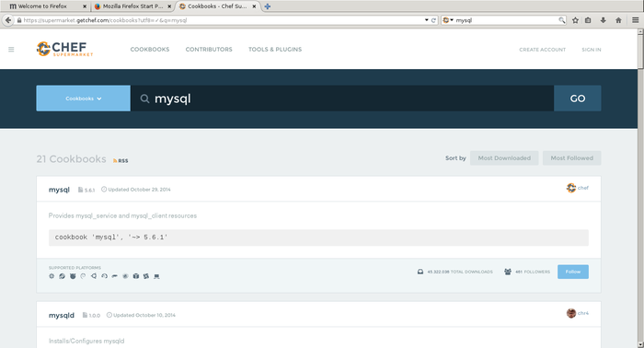Close the Cookbooks - Chef Supermarket tab

[254, 6]
